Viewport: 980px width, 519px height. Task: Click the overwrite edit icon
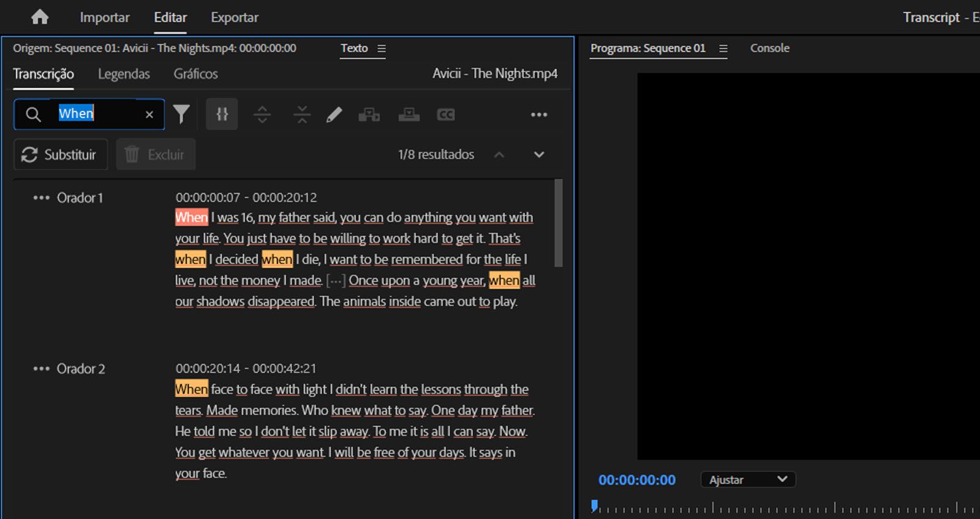[x=409, y=115]
